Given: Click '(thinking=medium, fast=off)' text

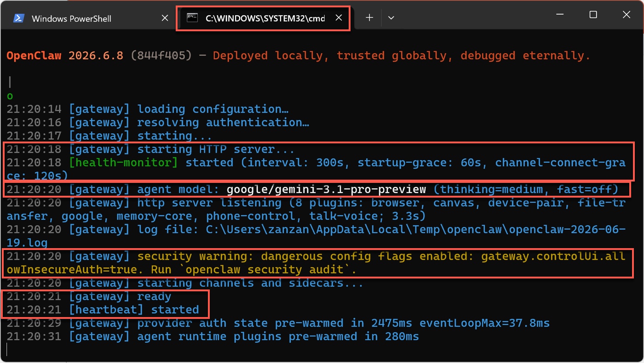Looking at the screenshot, I should pos(526,189).
